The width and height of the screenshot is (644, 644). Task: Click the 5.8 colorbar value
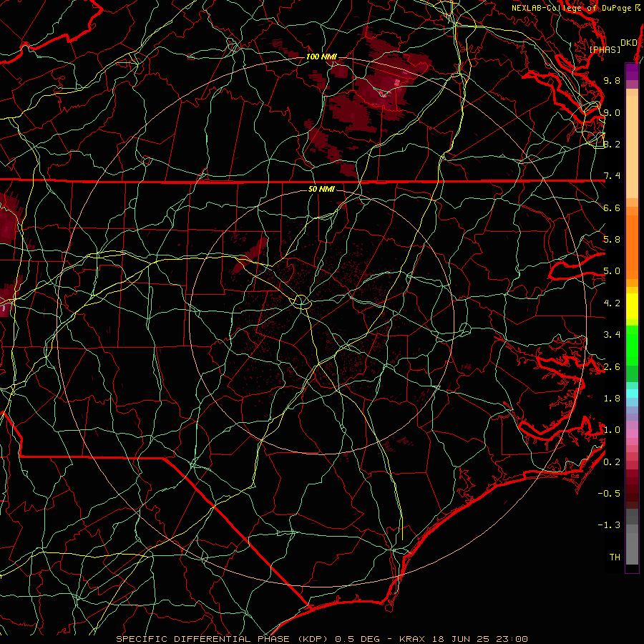coord(612,239)
